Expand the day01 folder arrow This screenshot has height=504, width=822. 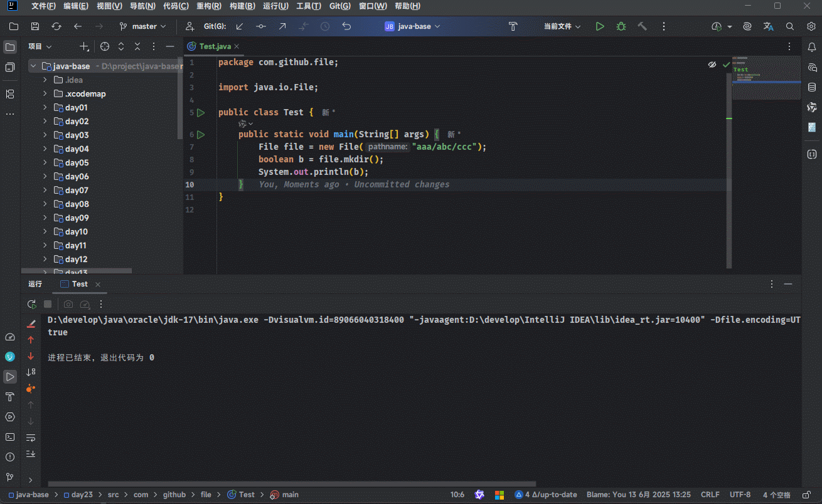(45, 107)
